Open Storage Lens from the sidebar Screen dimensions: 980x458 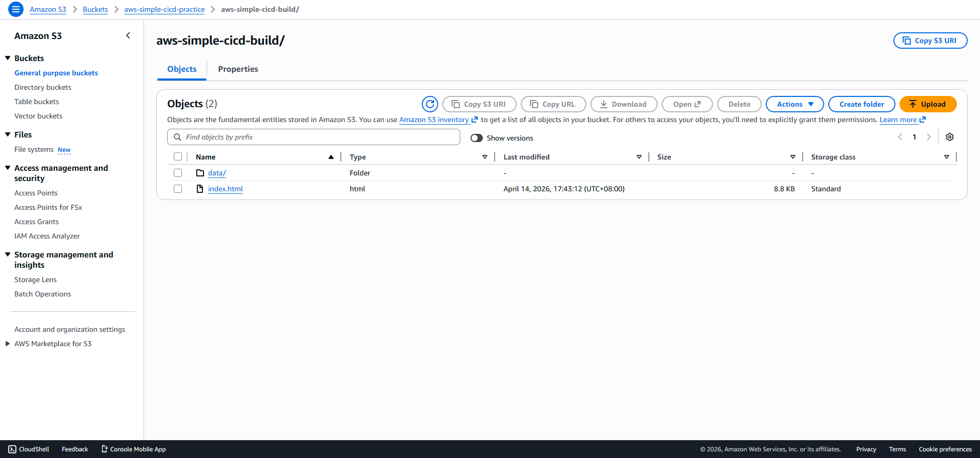tap(35, 280)
